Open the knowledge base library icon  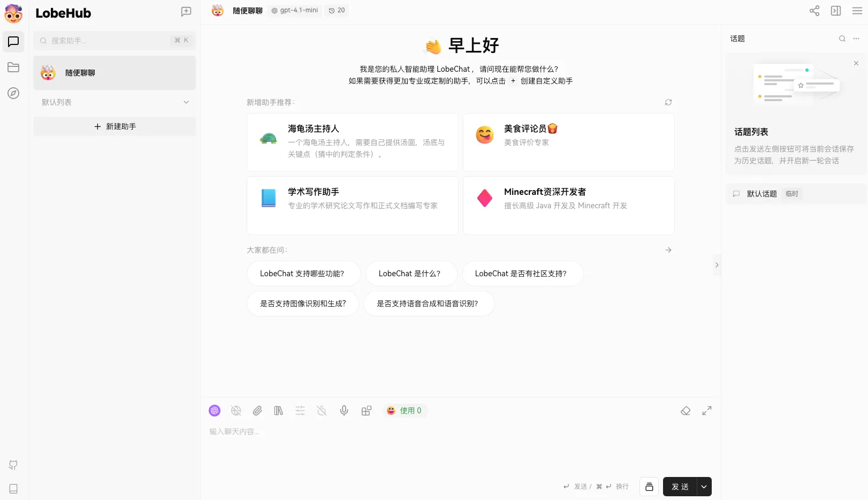click(x=279, y=411)
